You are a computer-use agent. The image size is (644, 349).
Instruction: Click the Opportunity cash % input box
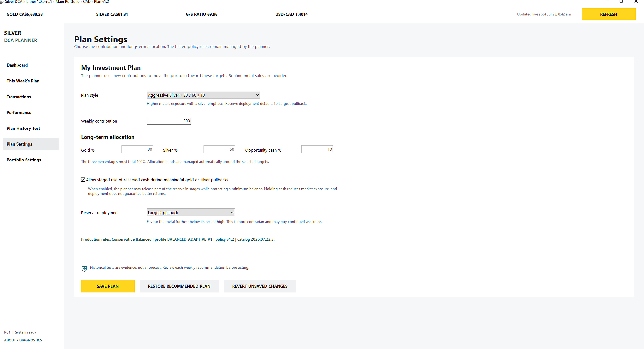tap(317, 149)
